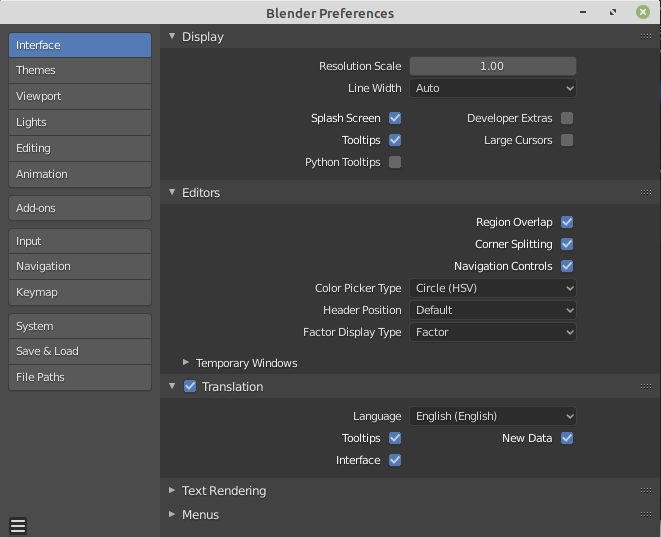Expand the Menus panel
The width and height of the screenshot is (661, 537).
(172, 514)
